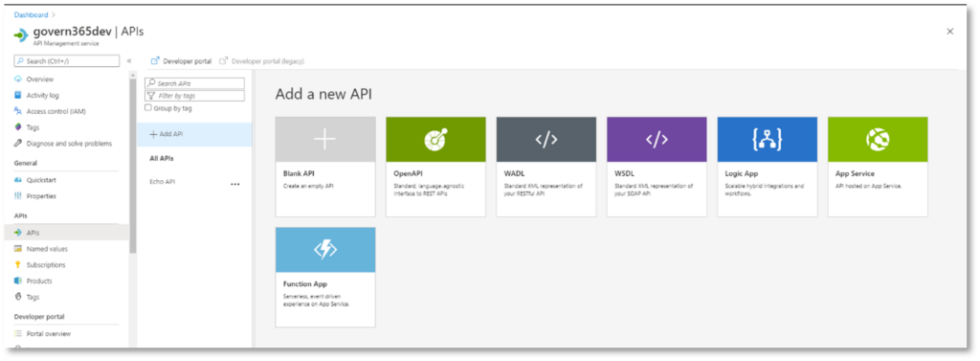Click the left menu scrollbar
This screenshot has height=361, width=980.
point(132,166)
